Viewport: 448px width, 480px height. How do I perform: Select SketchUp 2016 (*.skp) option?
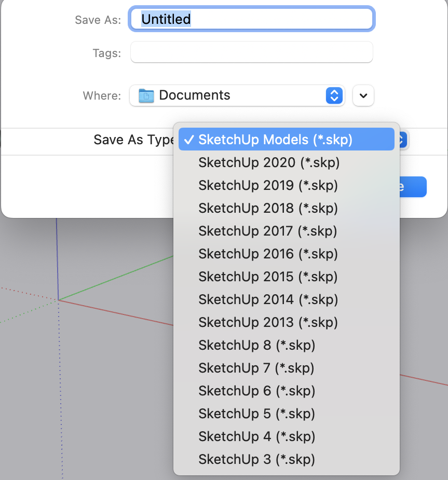pyautogui.click(x=268, y=254)
